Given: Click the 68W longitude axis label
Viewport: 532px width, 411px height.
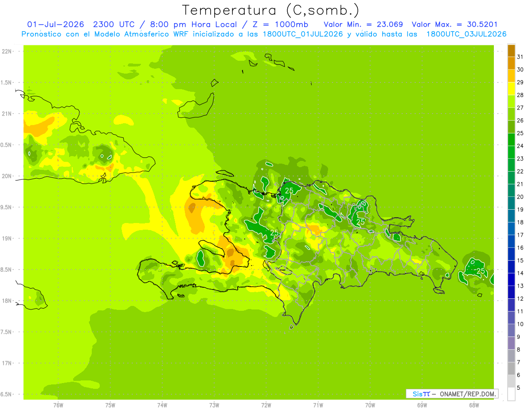Looking at the screenshot, I should (x=474, y=405).
